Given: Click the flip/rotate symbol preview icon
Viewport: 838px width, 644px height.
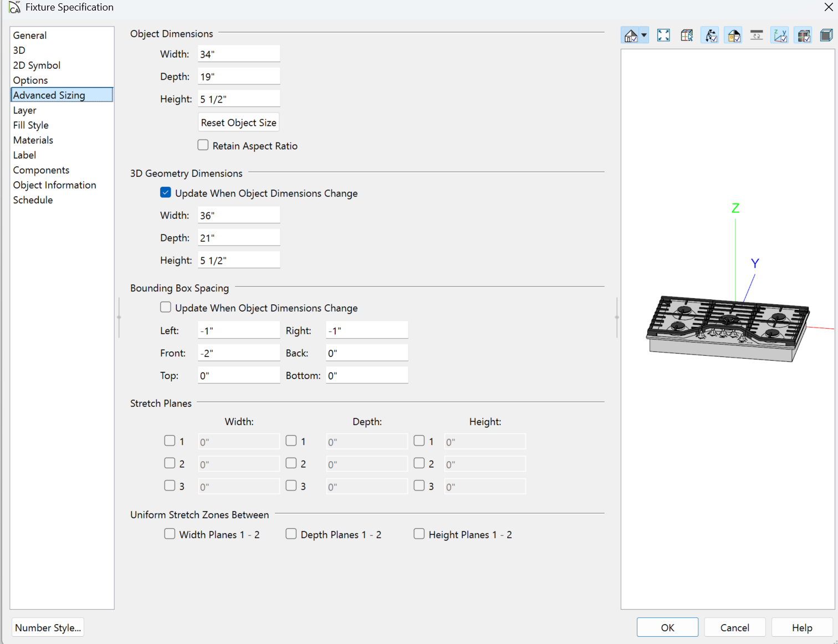Looking at the screenshot, I should pyautogui.click(x=757, y=35).
